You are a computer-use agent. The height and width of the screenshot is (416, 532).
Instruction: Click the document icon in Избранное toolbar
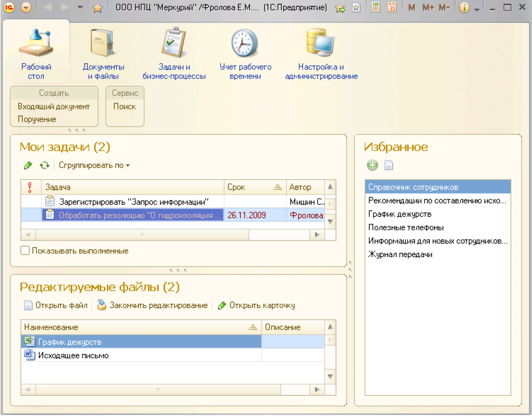click(x=389, y=166)
